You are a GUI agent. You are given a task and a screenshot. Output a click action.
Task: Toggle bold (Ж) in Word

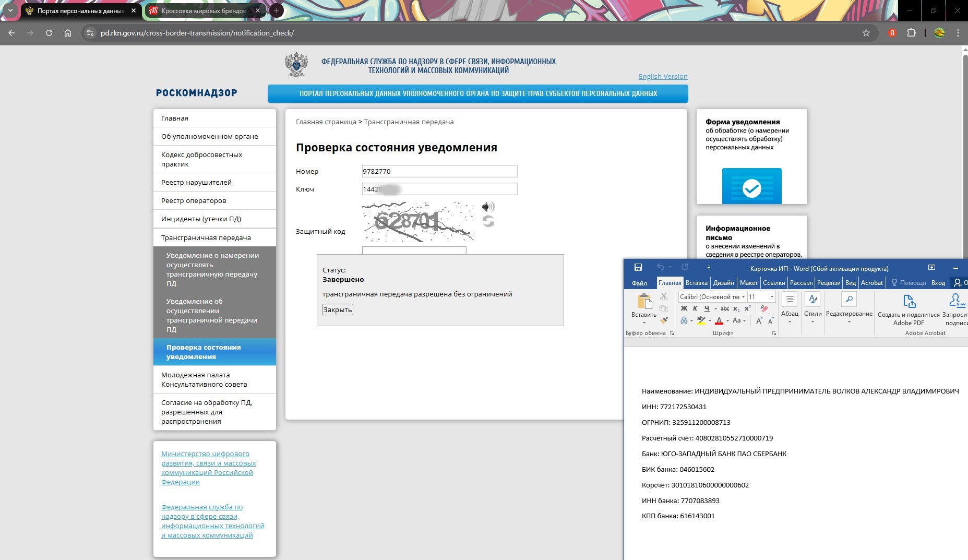684,308
